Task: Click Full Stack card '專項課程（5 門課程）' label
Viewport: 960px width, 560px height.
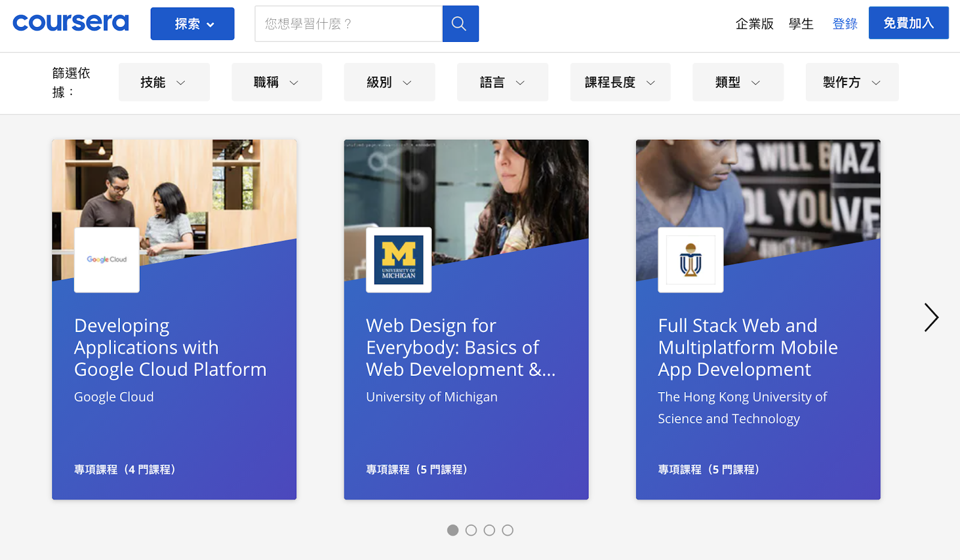Action: (x=709, y=469)
